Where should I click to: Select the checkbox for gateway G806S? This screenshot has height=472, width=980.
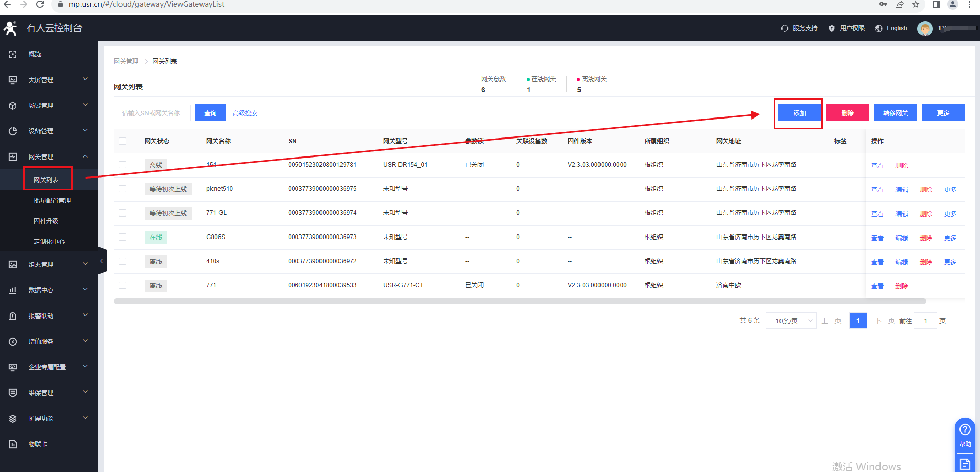click(x=123, y=237)
